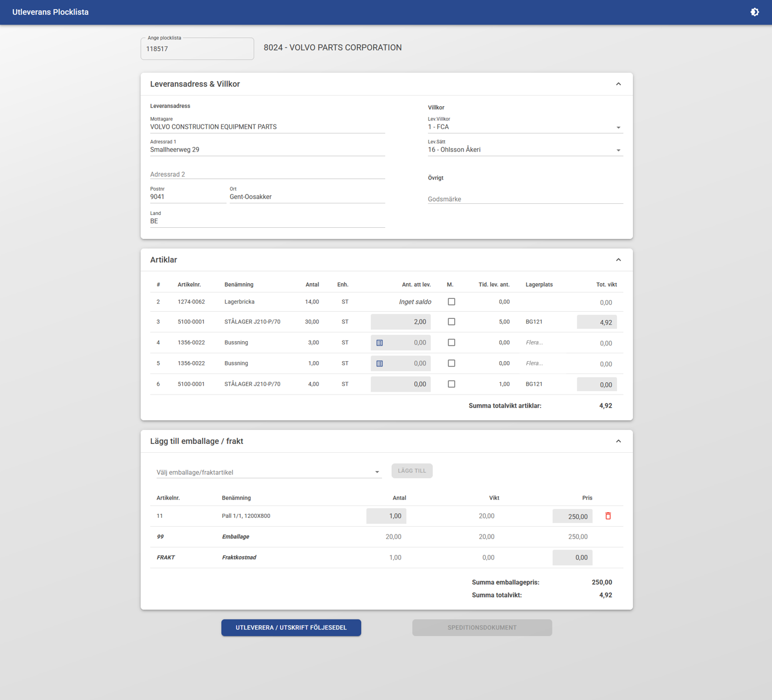Image resolution: width=772 pixels, height=700 pixels.
Task: Collapse Lägg till emballage / frakt section
Action: 618,441
